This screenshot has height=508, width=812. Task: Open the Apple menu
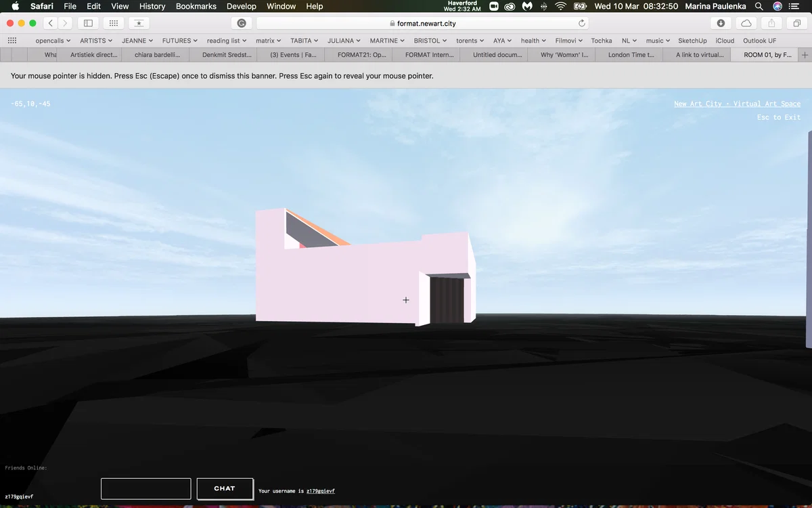pos(16,6)
